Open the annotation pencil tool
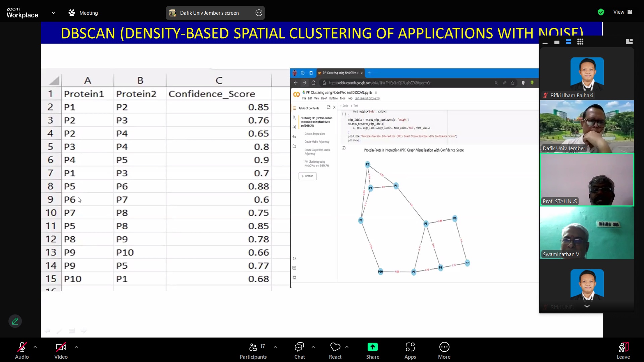The width and height of the screenshot is (644, 362). coord(15,321)
